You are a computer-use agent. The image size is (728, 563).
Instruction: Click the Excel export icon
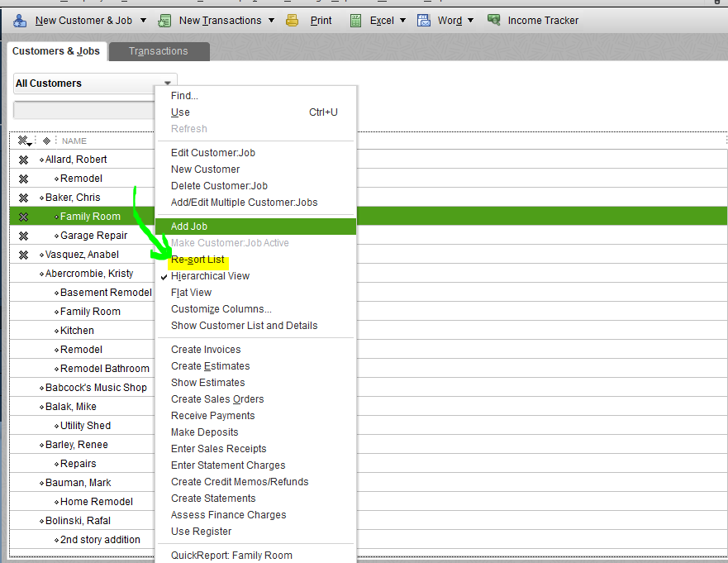[357, 20]
